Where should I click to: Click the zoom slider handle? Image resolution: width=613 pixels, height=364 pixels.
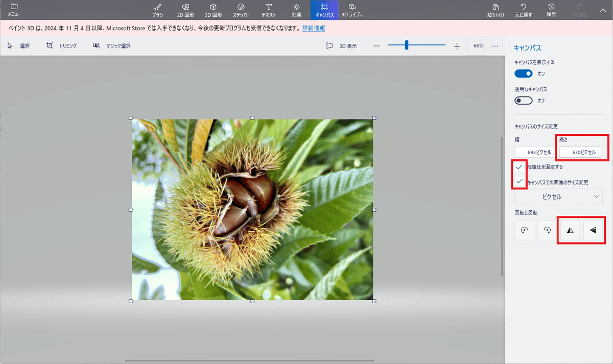coord(407,45)
